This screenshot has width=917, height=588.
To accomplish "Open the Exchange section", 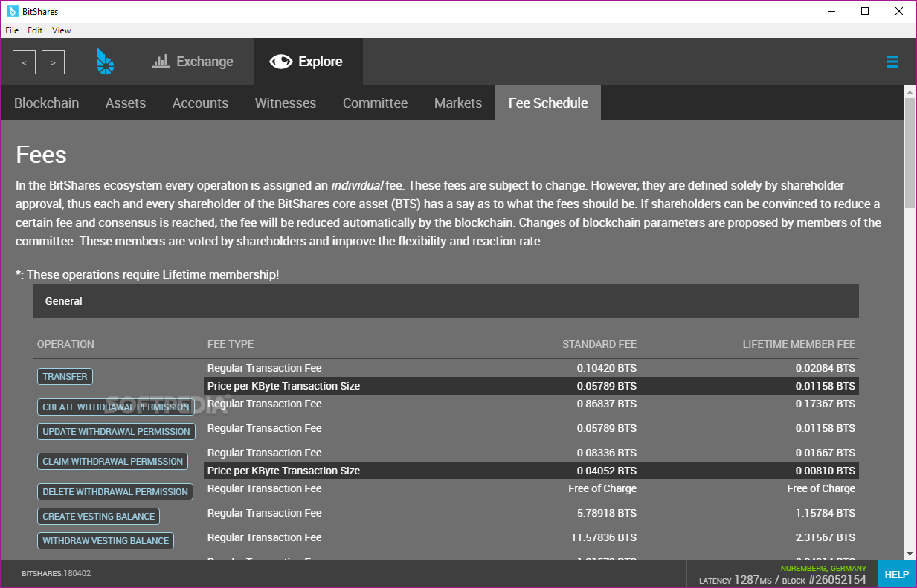I will [193, 62].
